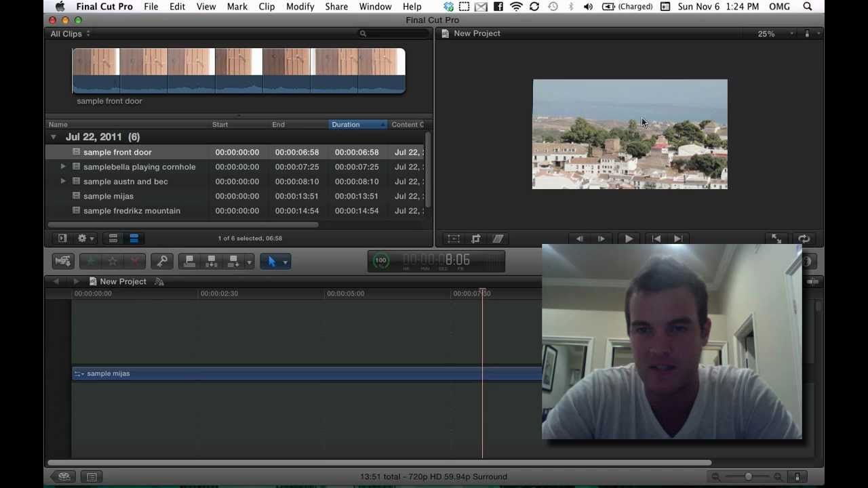Sort clips by the Start column
Viewport: 868px width, 488px height.
point(239,125)
